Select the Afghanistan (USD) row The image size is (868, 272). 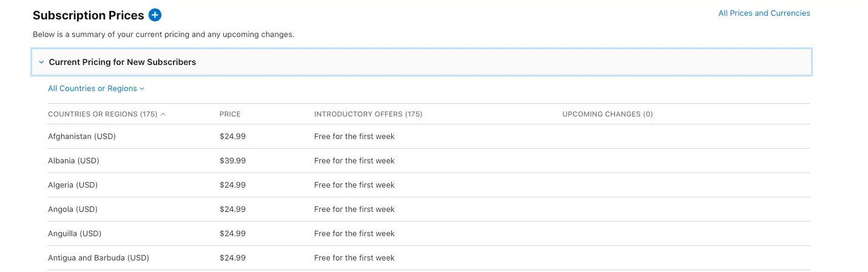[82, 137]
